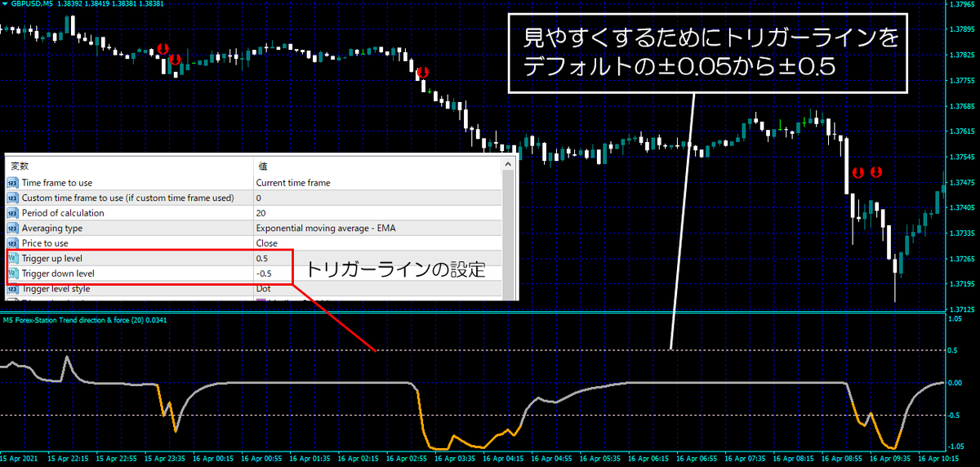Edit the Period of calculation value 20
The height and width of the screenshot is (467, 980).
261,213
